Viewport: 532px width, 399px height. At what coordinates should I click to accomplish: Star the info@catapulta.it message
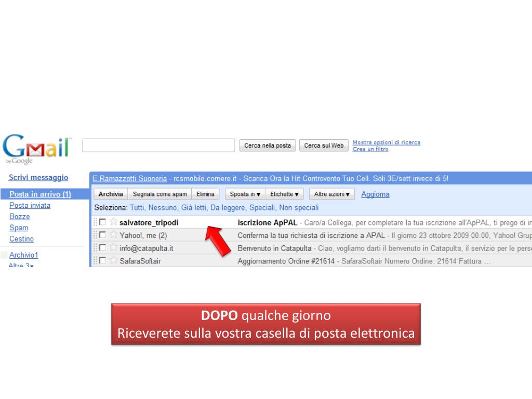pos(113,248)
